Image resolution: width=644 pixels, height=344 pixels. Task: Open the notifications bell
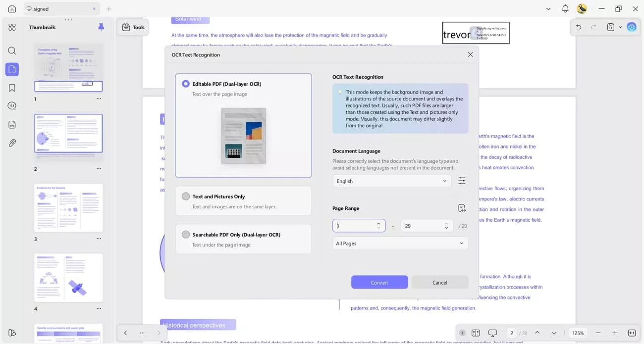(x=565, y=9)
